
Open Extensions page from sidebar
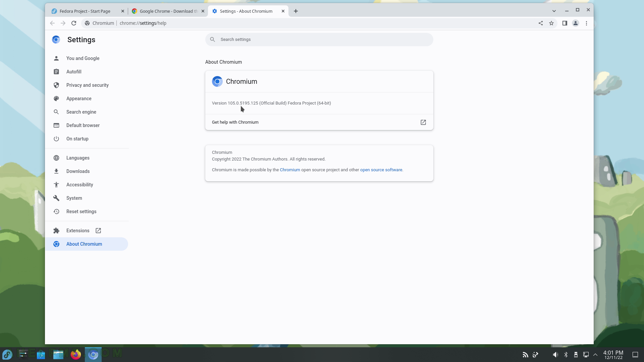click(x=87, y=231)
